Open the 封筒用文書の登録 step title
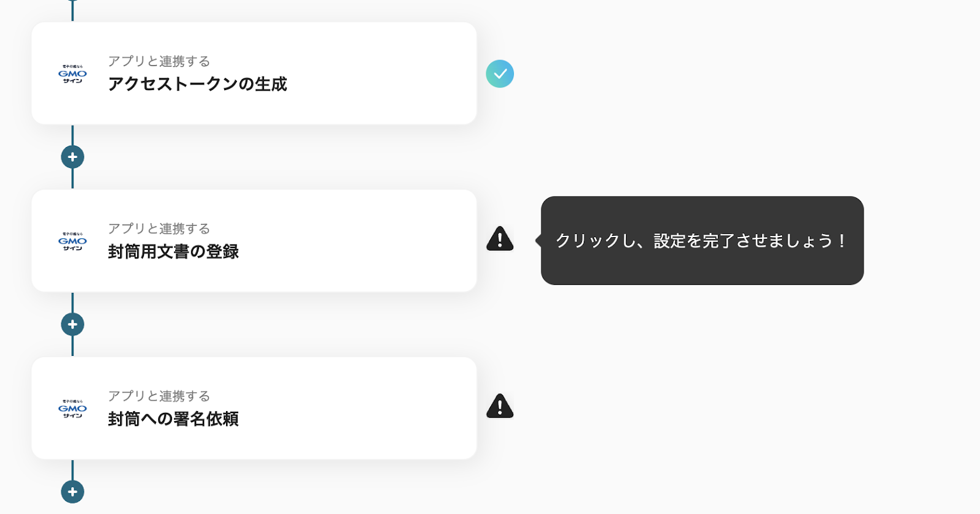980x514 pixels. 173,252
